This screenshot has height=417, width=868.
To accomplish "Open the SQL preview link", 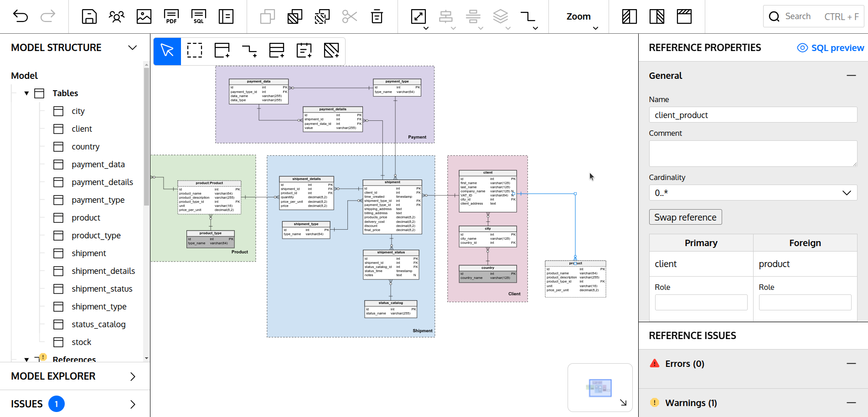I will (x=831, y=48).
